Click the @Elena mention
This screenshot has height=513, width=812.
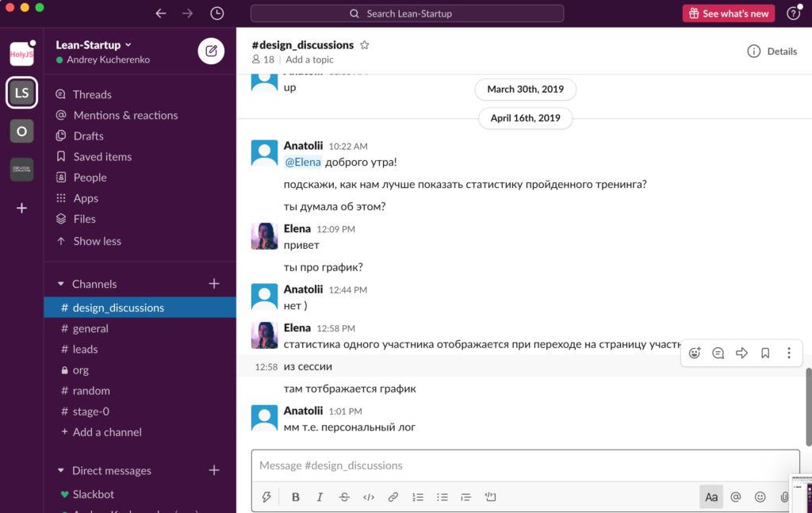303,162
